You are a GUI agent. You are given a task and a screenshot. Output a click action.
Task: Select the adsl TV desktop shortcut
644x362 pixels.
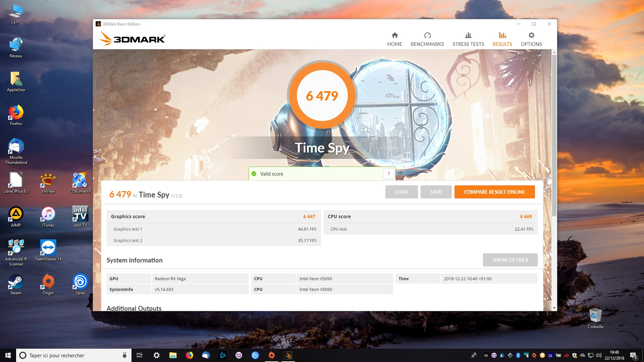[80, 217]
